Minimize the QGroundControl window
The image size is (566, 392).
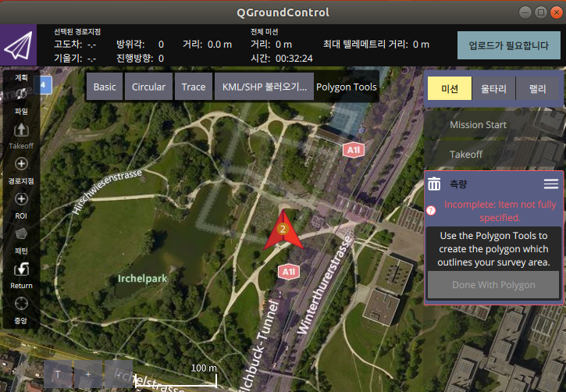525,12
